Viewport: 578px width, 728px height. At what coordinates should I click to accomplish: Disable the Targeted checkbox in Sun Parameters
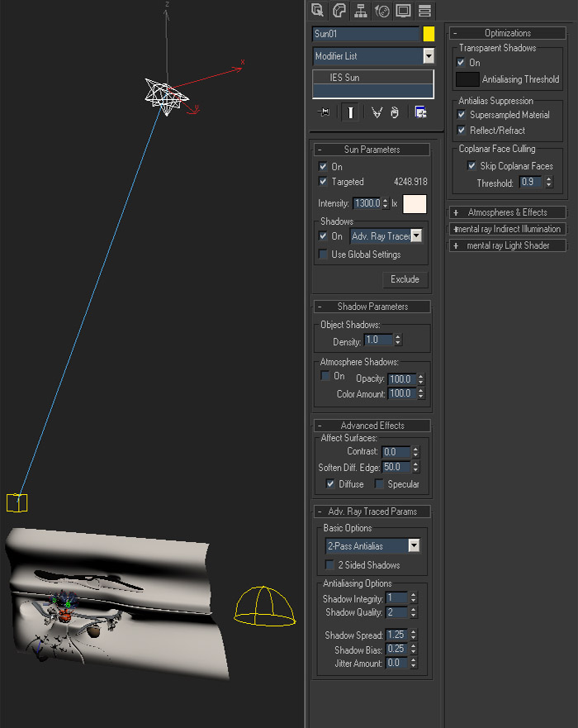click(x=324, y=181)
